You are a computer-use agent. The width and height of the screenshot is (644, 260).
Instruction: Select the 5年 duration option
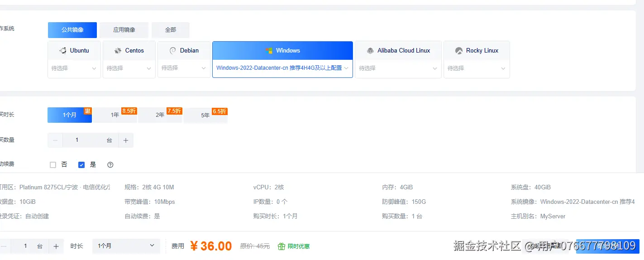[205, 115]
